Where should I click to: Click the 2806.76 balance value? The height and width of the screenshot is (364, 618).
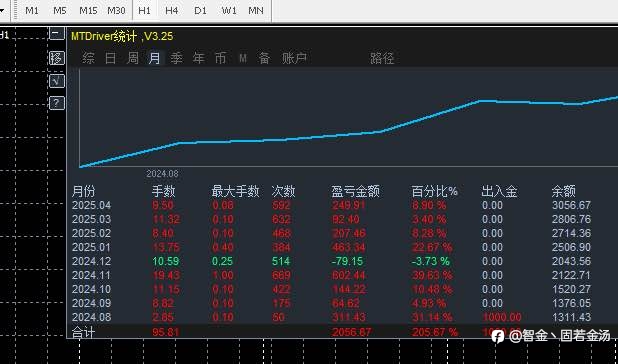pos(571,219)
